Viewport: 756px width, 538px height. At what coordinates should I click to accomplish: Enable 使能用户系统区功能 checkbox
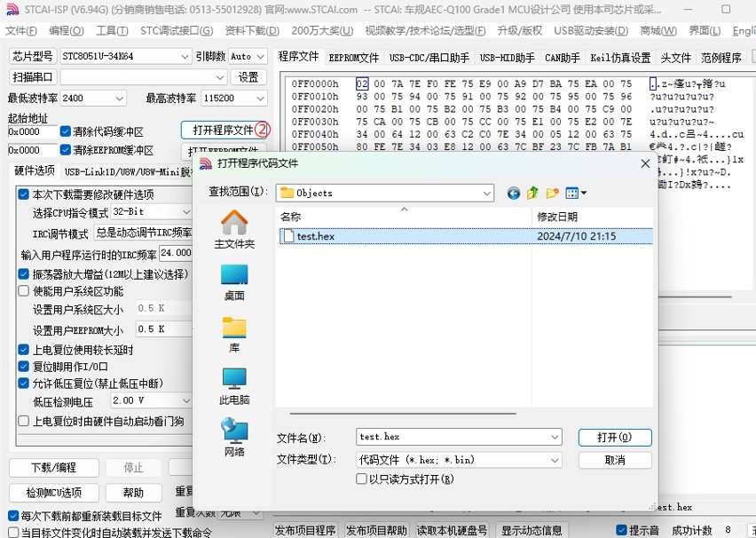click(x=24, y=291)
